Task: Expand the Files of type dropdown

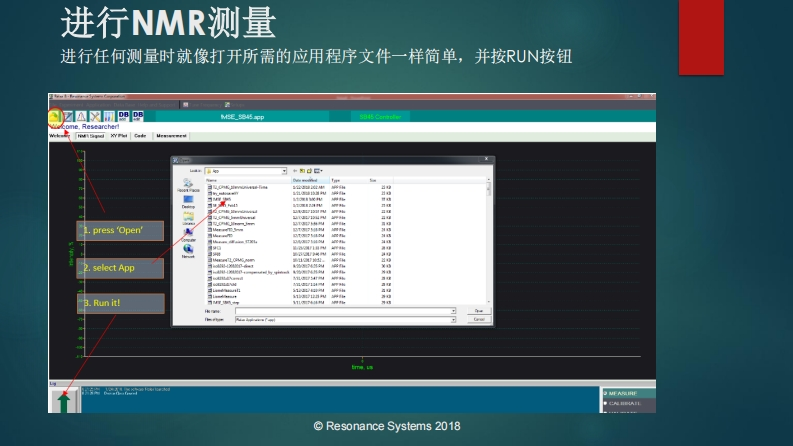Action: [453, 319]
